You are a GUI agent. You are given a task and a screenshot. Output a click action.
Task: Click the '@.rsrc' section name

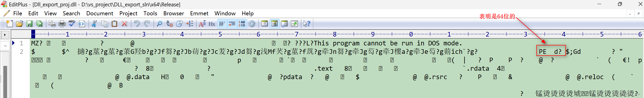pos(436,77)
